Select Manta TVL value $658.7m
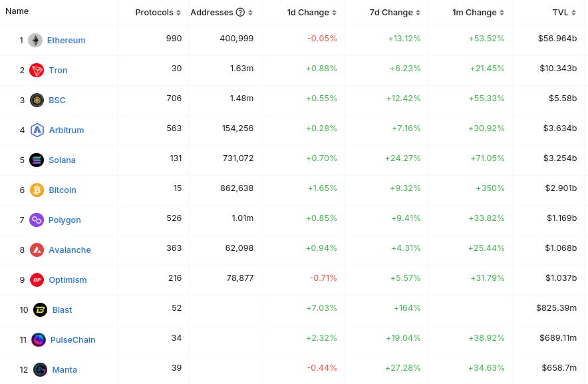Screen dimensions: 588x384 (559, 368)
